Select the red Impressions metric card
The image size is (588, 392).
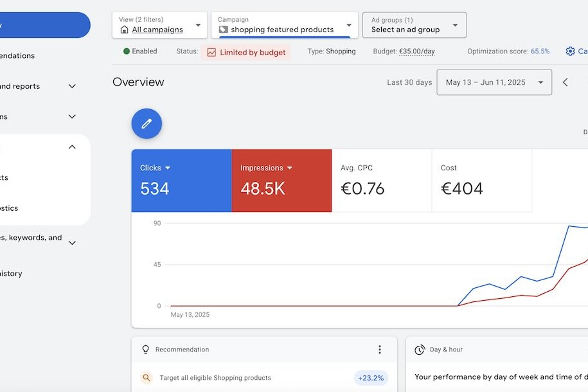tap(281, 181)
